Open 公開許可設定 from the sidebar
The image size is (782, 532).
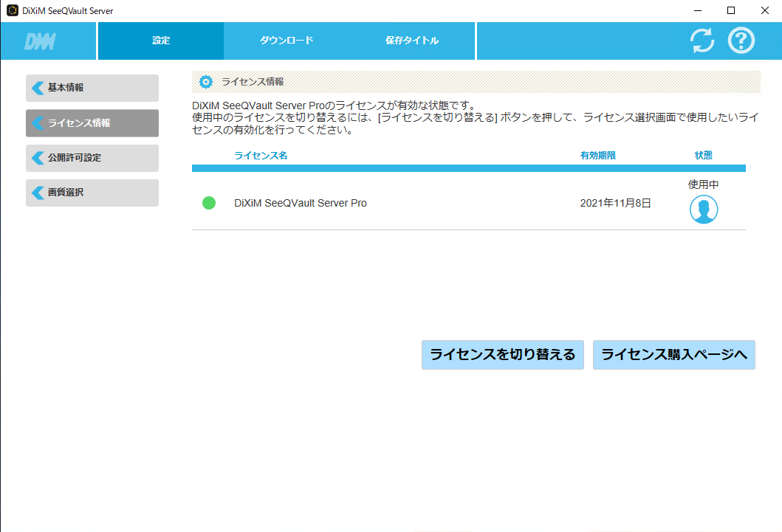[92, 158]
